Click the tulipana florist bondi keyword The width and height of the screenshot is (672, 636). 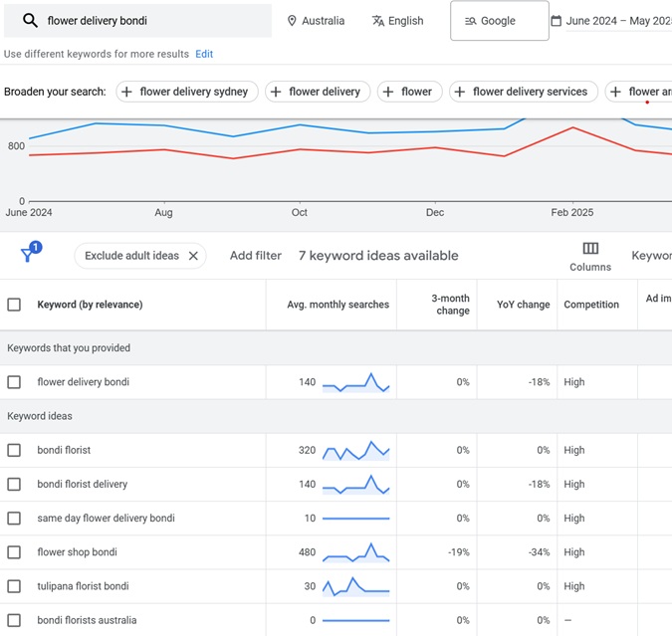(x=83, y=586)
